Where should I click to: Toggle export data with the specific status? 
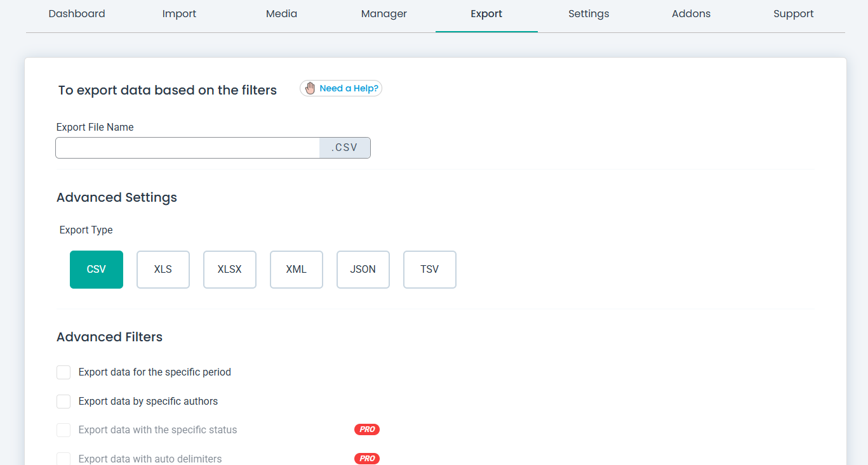click(x=63, y=429)
